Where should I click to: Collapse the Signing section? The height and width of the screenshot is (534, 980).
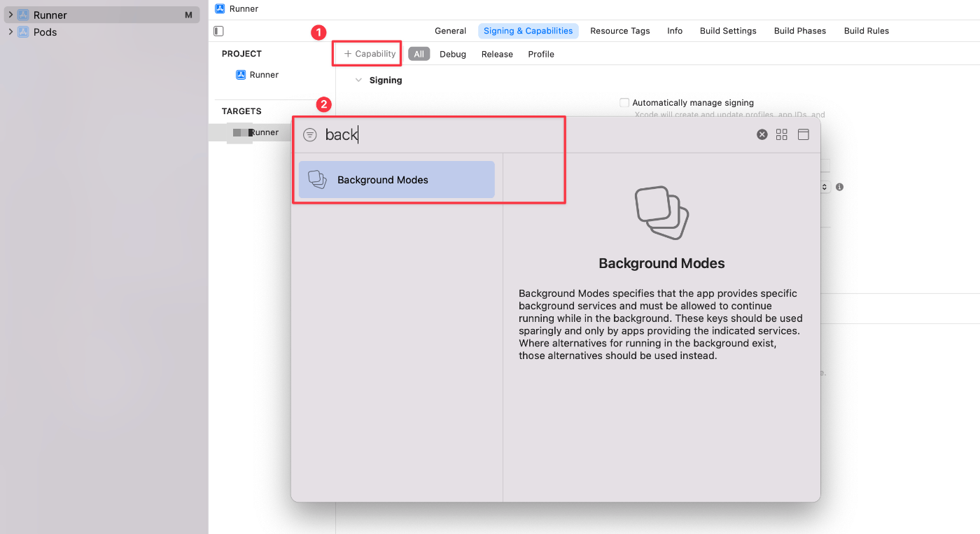[x=358, y=80]
